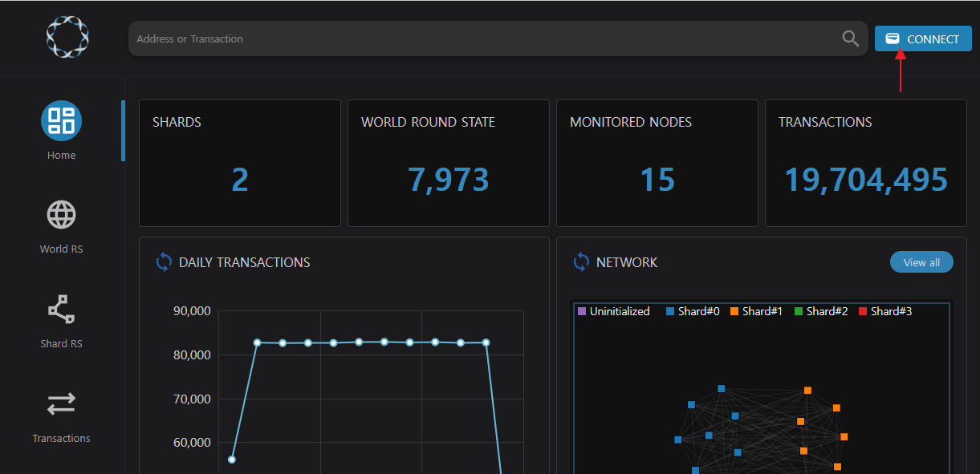Refresh the Network panel
The width and height of the screenshot is (980, 474).
click(581, 262)
